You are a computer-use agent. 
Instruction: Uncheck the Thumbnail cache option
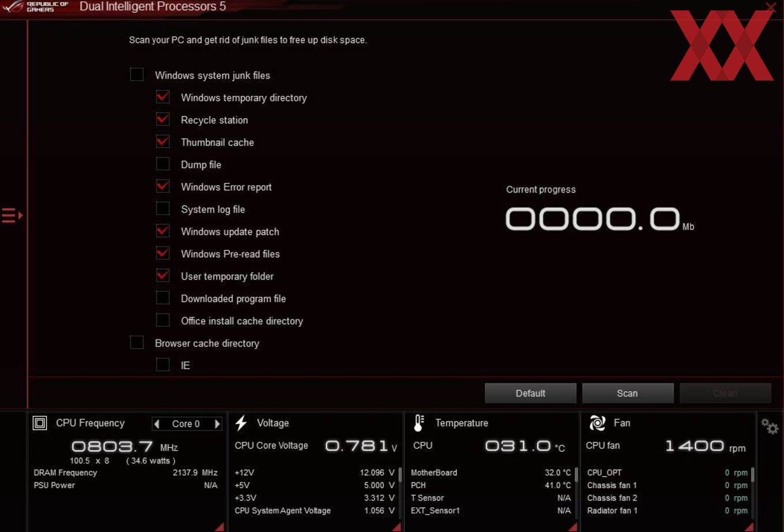[x=163, y=142]
